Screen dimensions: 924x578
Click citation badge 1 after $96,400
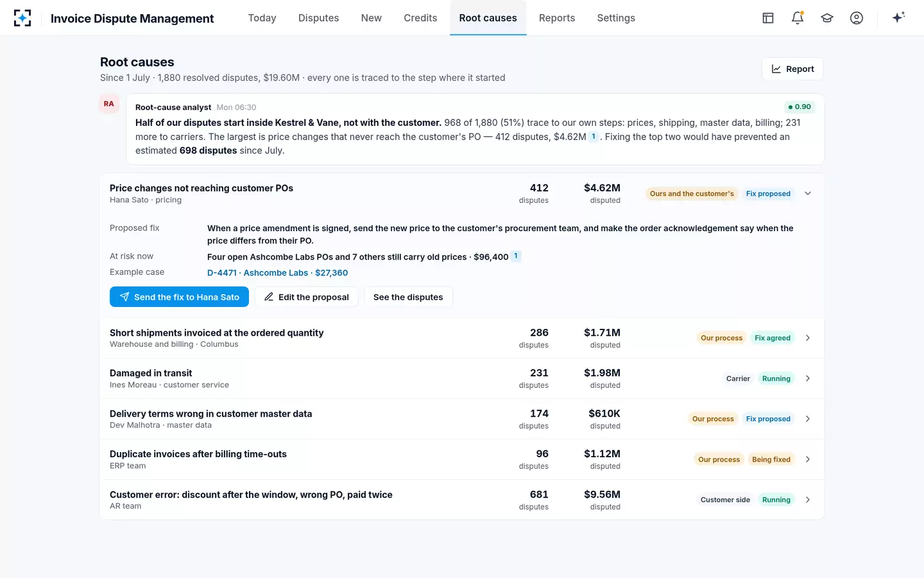516,256
